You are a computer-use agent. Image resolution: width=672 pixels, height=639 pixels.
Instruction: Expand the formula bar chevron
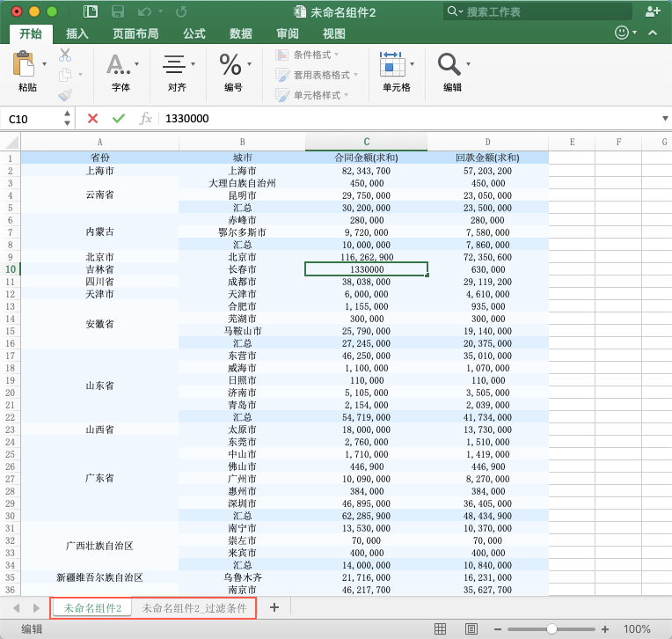point(665,118)
